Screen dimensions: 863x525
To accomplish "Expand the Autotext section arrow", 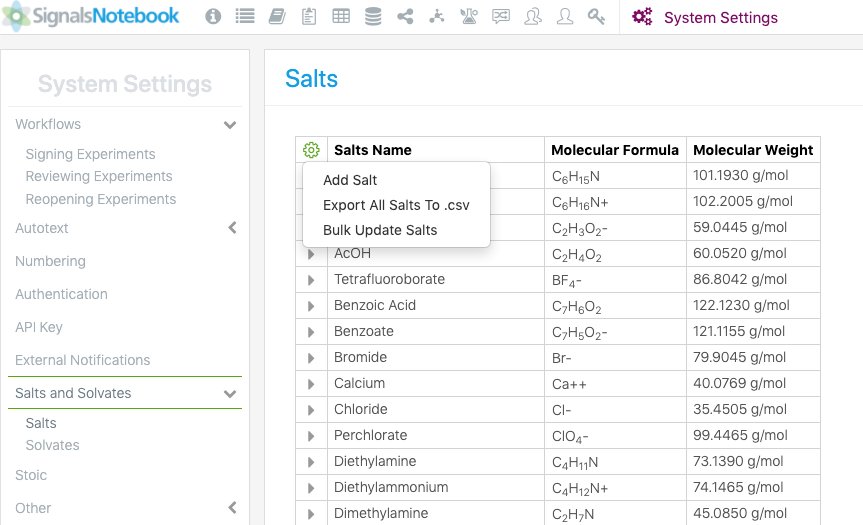I will (232, 228).
